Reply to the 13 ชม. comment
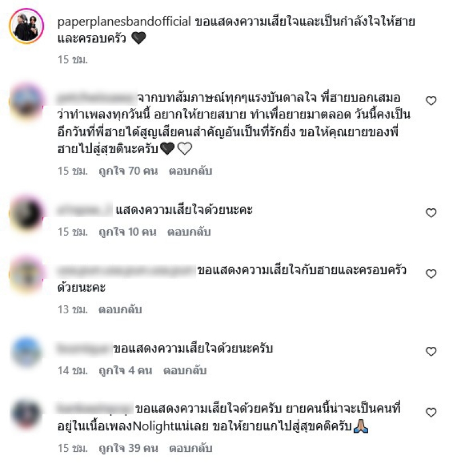The width and height of the screenshot is (449, 476). point(120,310)
